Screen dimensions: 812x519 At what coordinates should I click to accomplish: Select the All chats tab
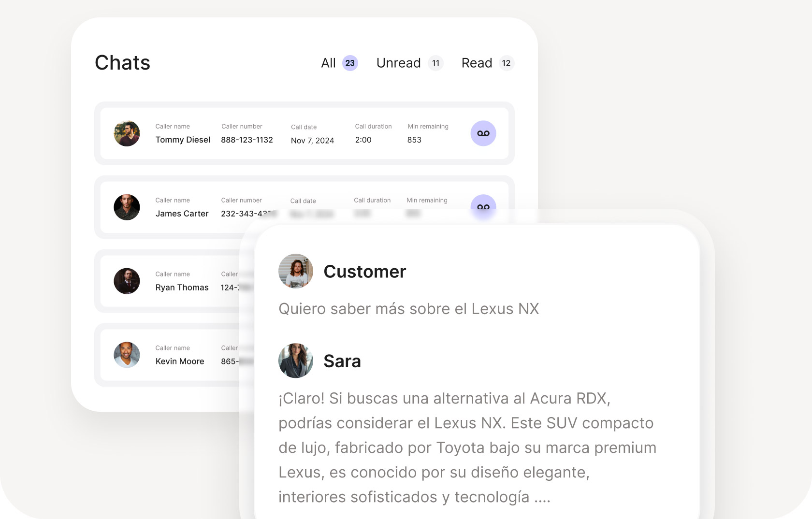(x=339, y=63)
